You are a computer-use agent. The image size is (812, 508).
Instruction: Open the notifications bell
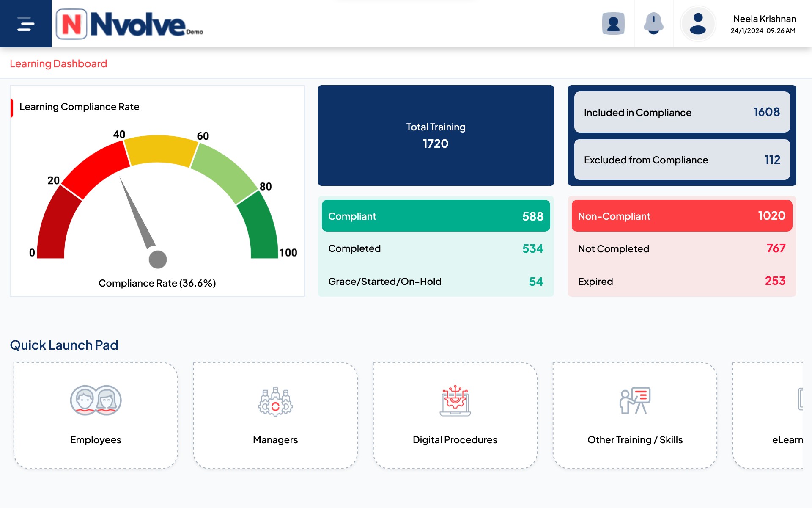(653, 24)
